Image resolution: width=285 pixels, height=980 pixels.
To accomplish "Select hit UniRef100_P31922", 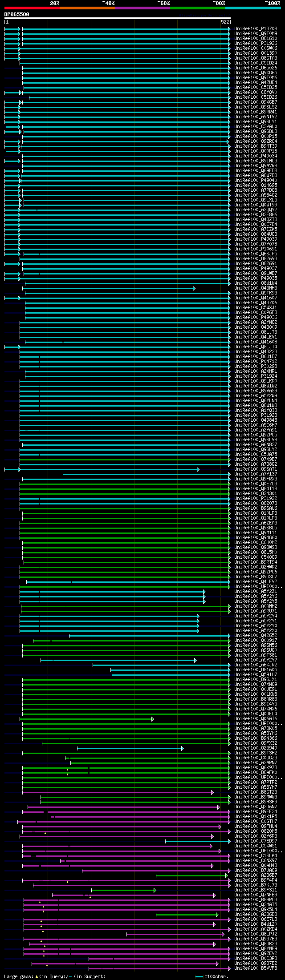I will pyautogui.click(x=256, y=499).
